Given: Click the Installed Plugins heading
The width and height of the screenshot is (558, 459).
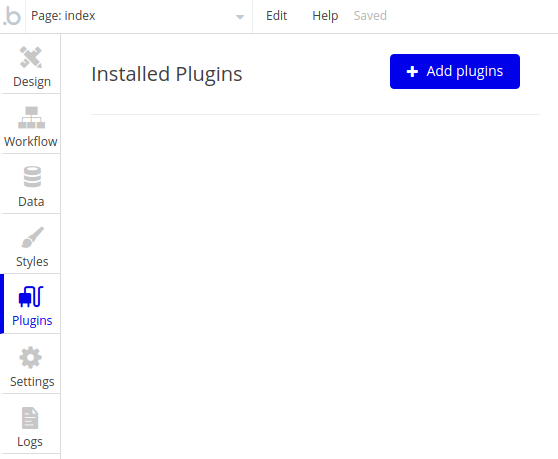Looking at the screenshot, I should [x=167, y=74].
